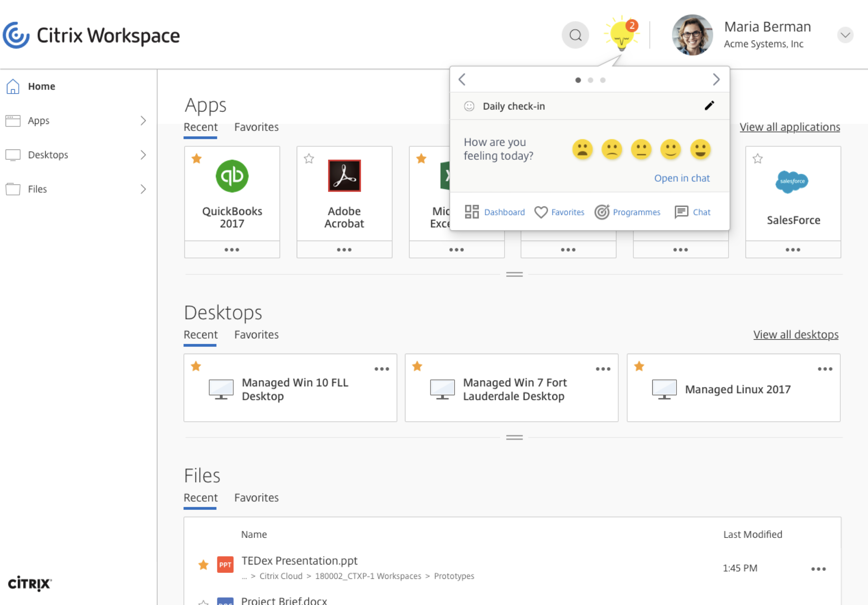Click View all applications link
868x605 pixels.
pyautogui.click(x=790, y=127)
